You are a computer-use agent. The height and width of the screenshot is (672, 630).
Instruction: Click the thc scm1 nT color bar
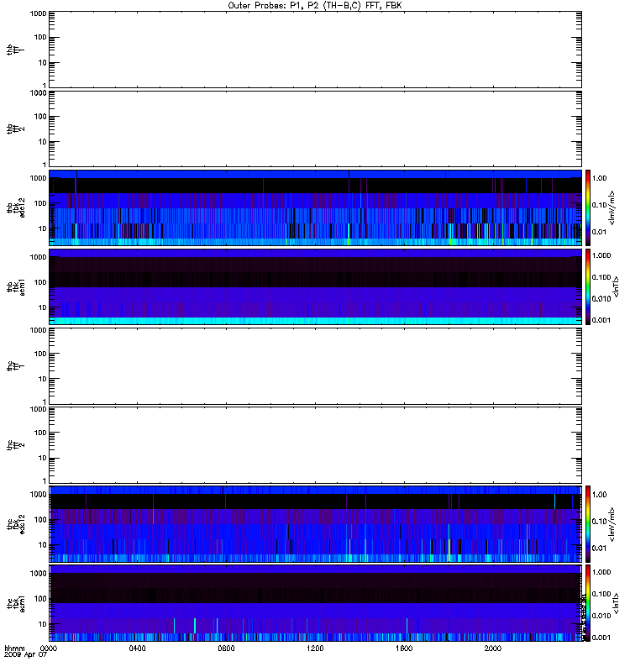click(x=588, y=603)
